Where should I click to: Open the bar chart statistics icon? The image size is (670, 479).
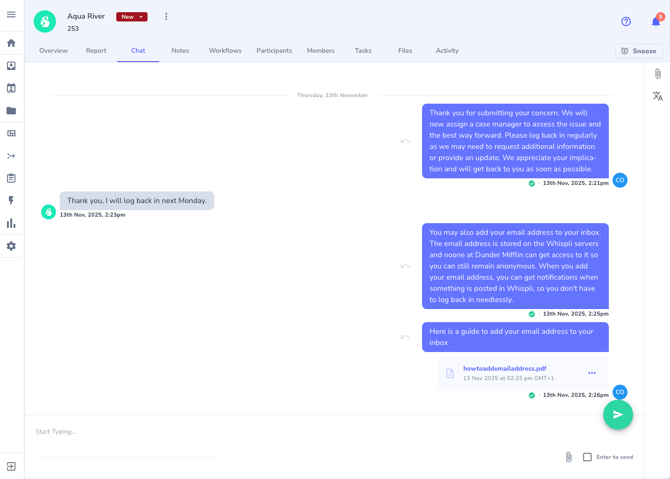11,223
